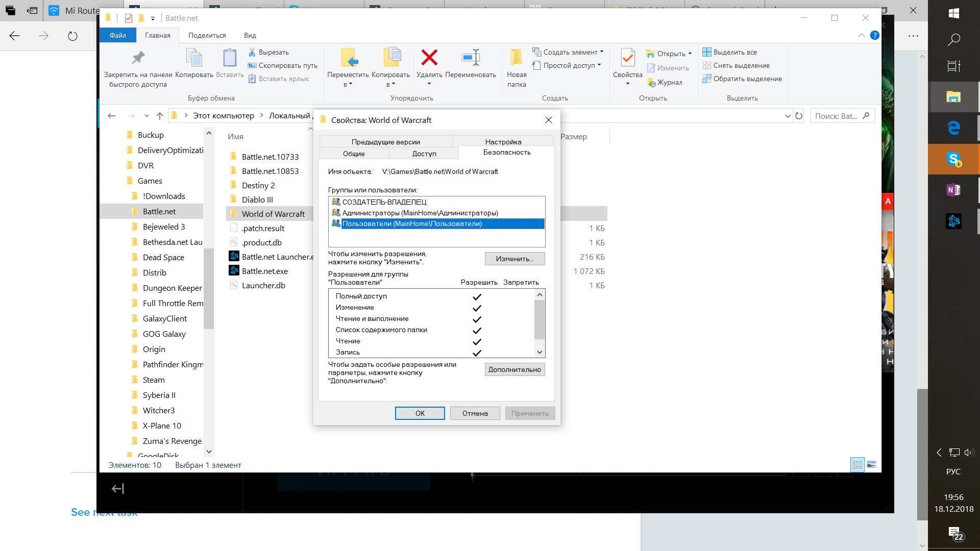Toggle Запись write permission checkbox

click(477, 352)
